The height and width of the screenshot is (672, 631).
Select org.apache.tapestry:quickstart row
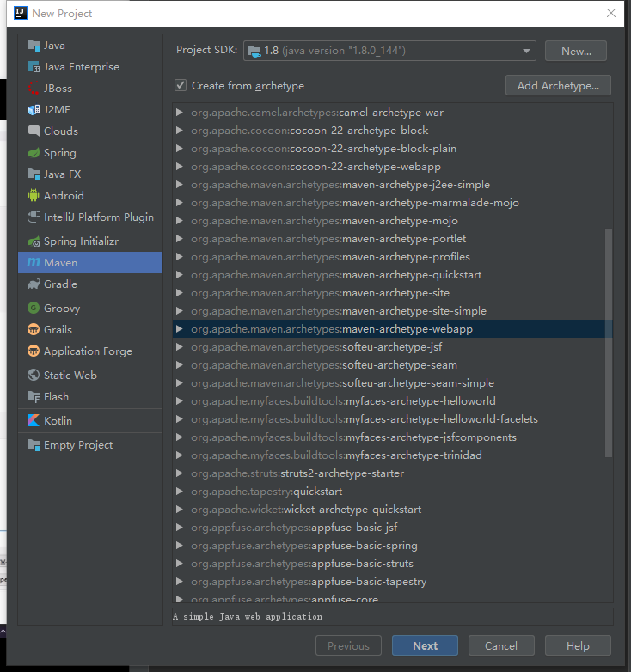(392, 492)
